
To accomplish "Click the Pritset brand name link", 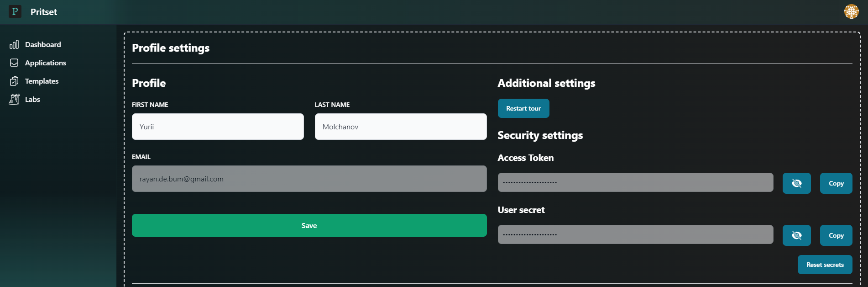I will 44,12.
